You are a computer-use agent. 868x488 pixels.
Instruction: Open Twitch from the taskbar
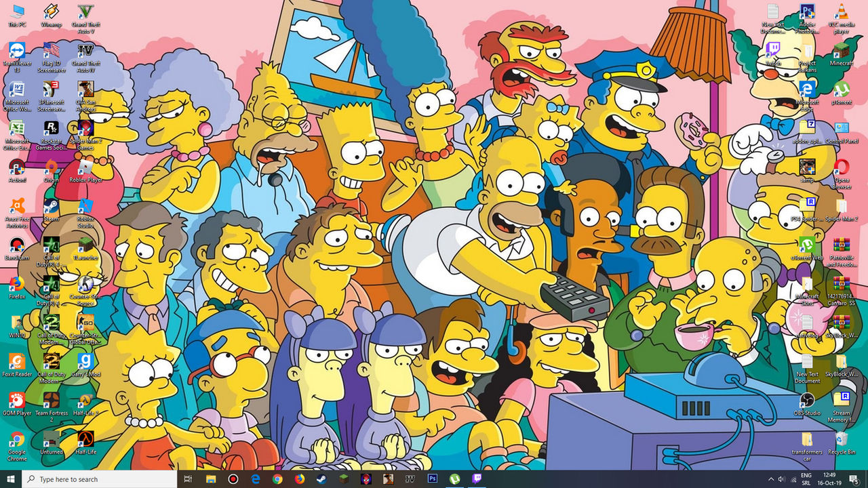coord(477,479)
